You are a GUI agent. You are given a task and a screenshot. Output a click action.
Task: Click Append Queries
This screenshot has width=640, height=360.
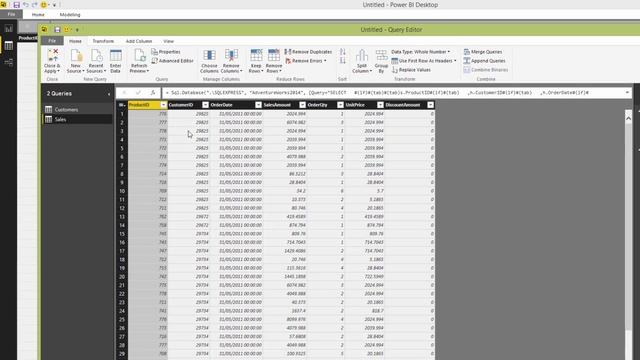[484, 61]
